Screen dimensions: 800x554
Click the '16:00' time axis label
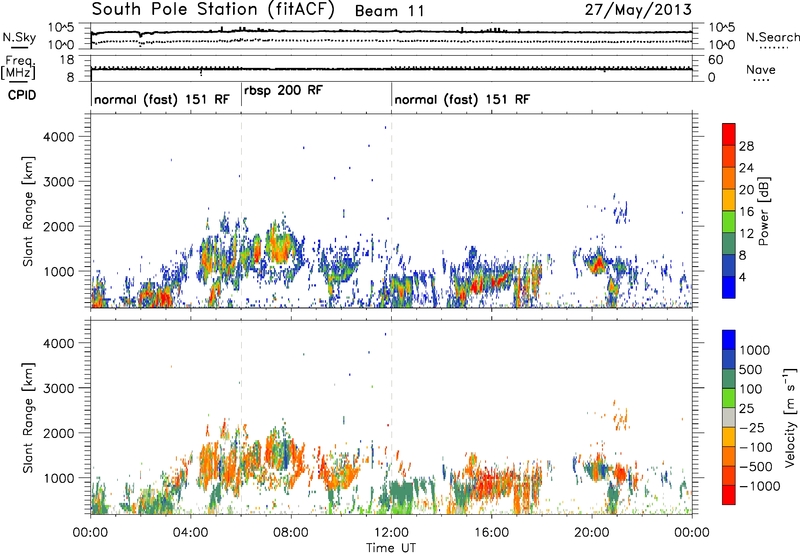tap(491, 533)
